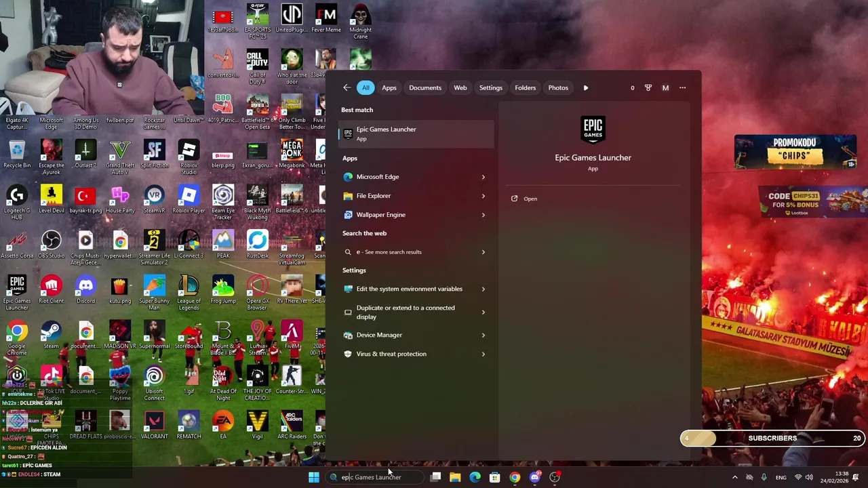868x488 pixels.
Task: Expand Duplicate or extend display chevron
Action: pos(484,312)
